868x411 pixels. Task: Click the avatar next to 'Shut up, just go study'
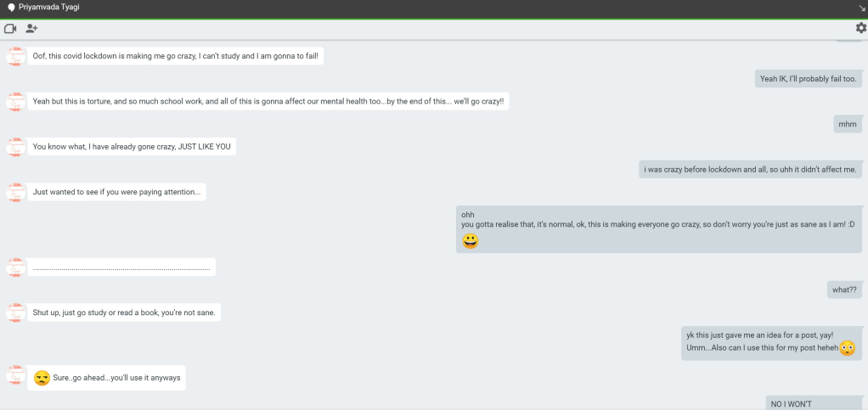pyautogui.click(x=15, y=312)
